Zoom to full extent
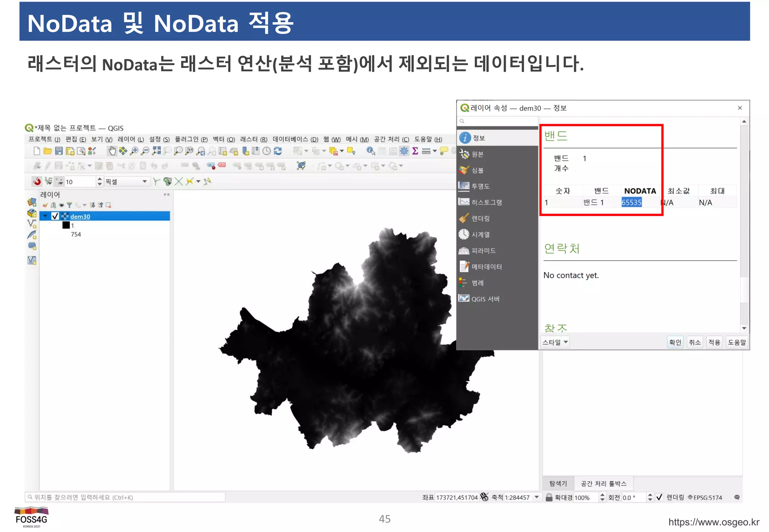The image size is (769, 532). [156, 151]
